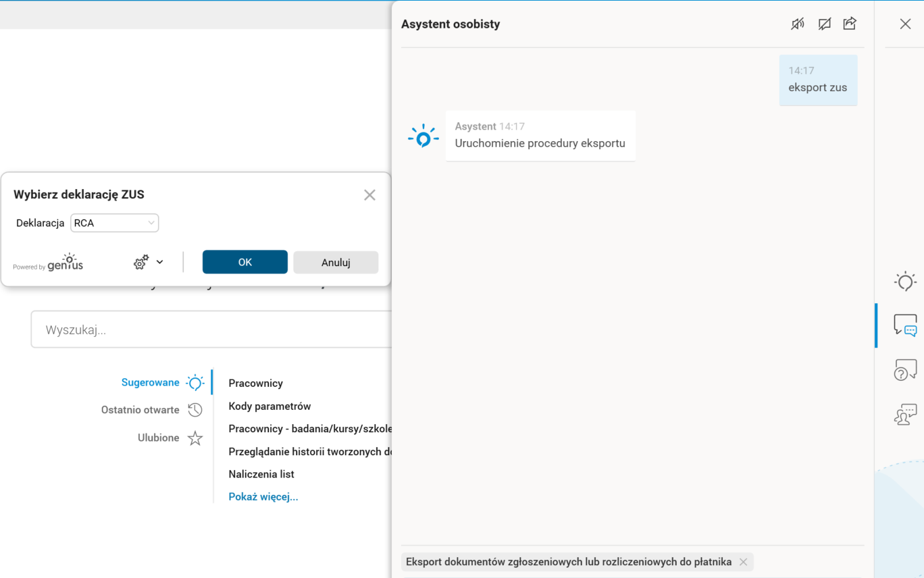This screenshot has height=578, width=924.
Task: Click the Uruchomienie procedury eksportu message
Action: (x=540, y=136)
